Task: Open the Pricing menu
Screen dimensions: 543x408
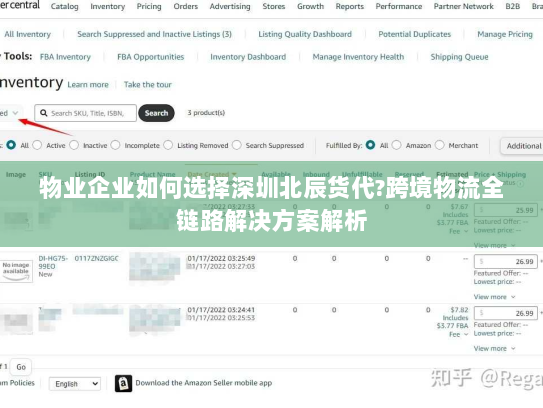Action: tap(149, 6)
